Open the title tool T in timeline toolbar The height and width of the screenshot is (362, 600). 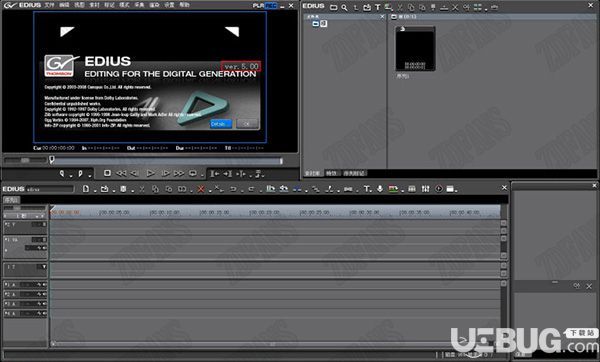coord(367,189)
